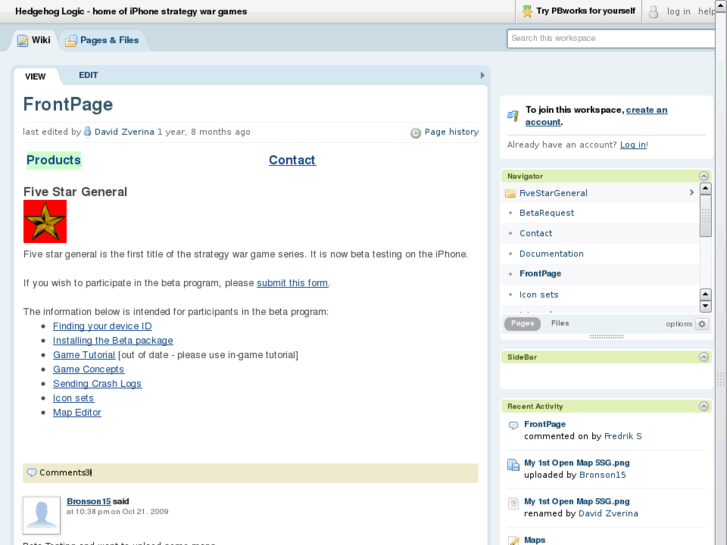Open David Zverina's profile link near the title
The width and height of the screenshot is (727, 545).
pyautogui.click(x=124, y=132)
